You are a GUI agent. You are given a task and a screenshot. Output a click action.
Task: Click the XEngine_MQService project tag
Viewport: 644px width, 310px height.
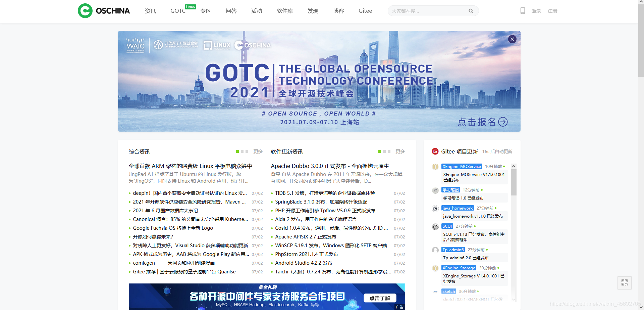[462, 166]
